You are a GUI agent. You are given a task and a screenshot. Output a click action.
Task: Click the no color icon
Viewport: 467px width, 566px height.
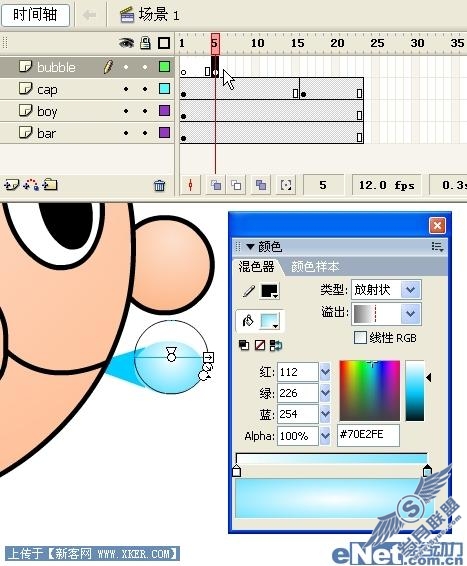coord(259,345)
